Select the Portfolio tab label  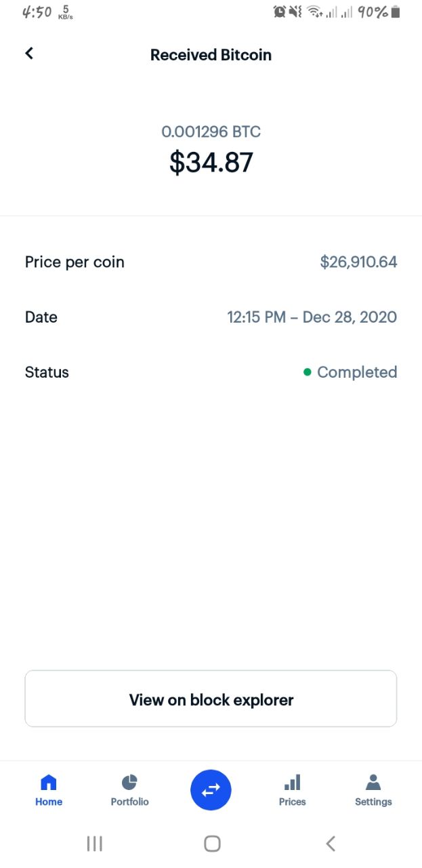(129, 802)
